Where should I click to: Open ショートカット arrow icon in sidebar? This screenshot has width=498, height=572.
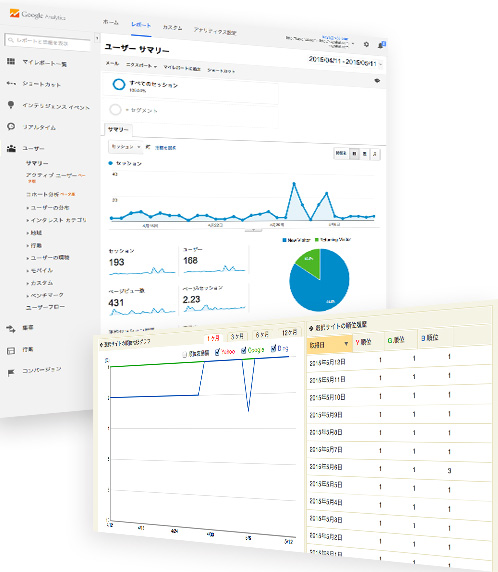[11, 83]
